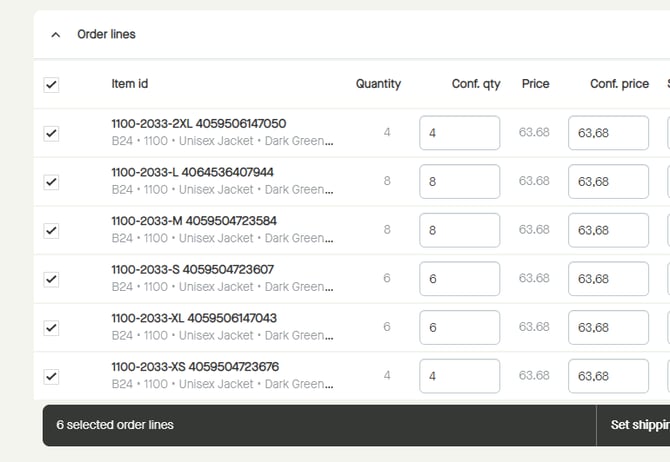670x462 pixels.
Task: Toggle checkbox for 1100-2033-XL line
Action: (x=51, y=327)
